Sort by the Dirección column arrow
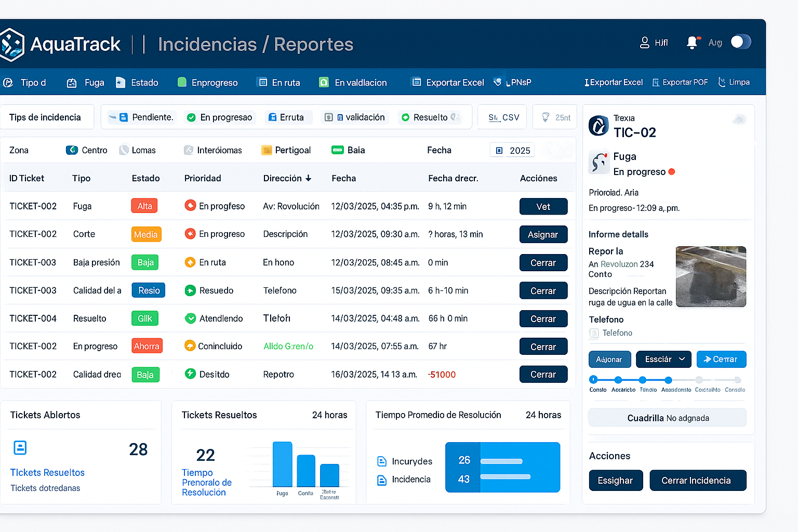Image resolution: width=798 pixels, height=532 pixels. (309, 178)
